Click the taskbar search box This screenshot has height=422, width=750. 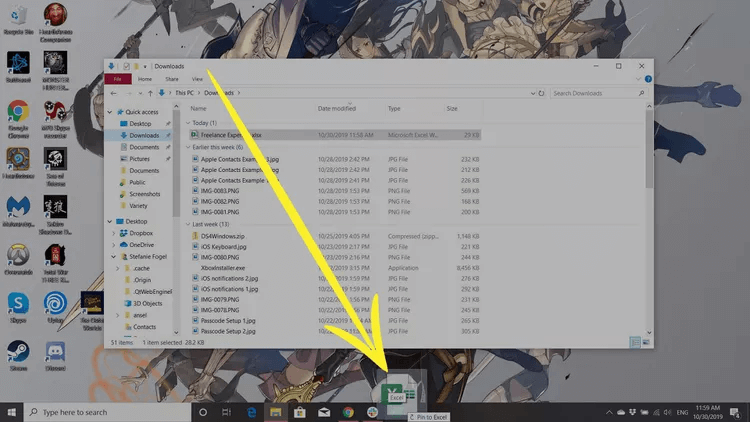107,412
